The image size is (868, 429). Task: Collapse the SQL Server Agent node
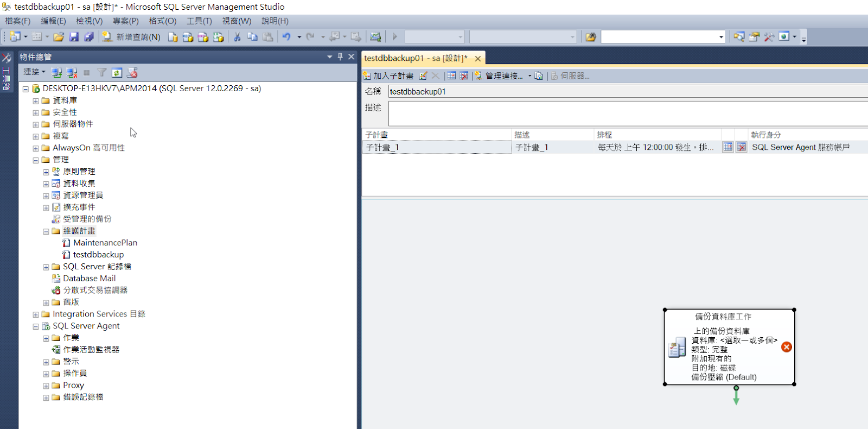click(x=36, y=326)
